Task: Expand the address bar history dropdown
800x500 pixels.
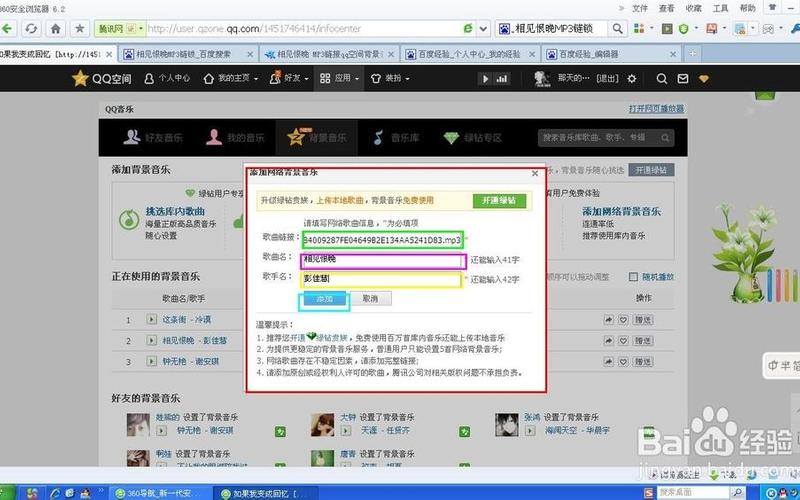Action: [483, 29]
